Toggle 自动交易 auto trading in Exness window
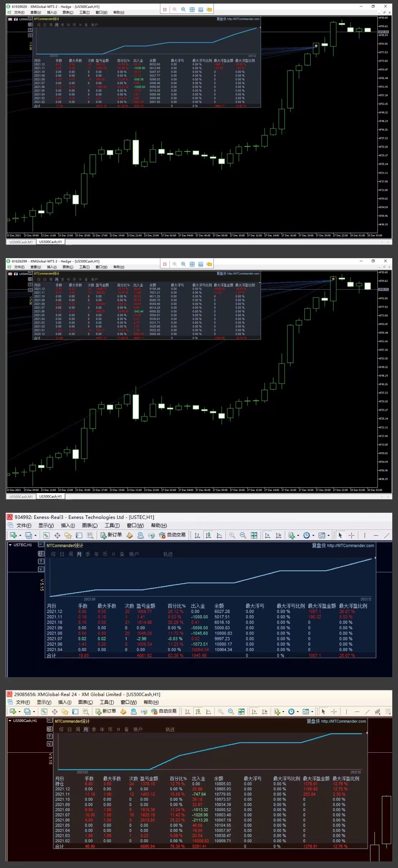The width and height of the screenshot is (398, 868). (173, 535)
